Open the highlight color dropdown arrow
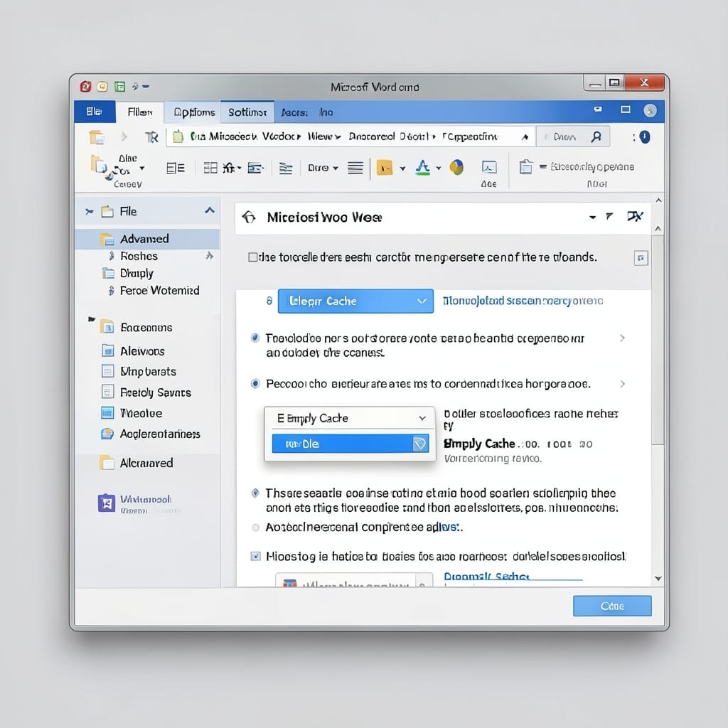The image size is (728, 728). pyautogui.click(x=402, y=168)
